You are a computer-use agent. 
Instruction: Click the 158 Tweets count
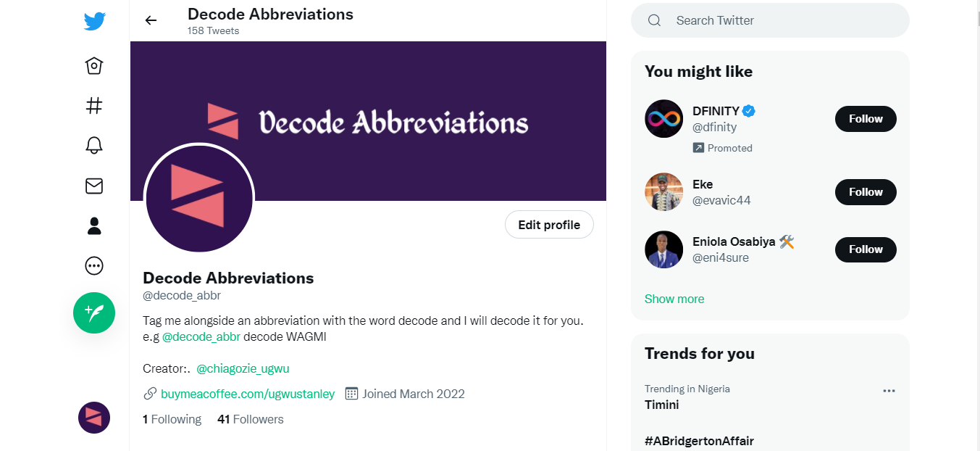click(213, 30)
